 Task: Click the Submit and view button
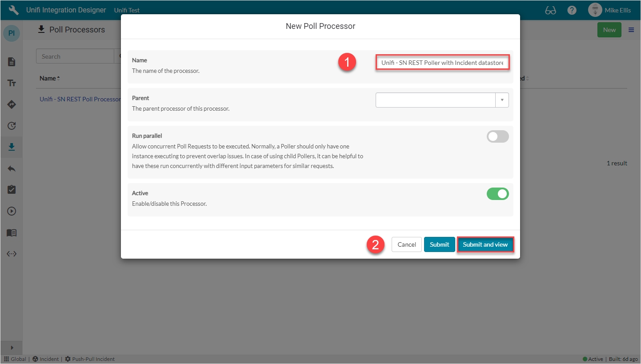pos(485,244)
